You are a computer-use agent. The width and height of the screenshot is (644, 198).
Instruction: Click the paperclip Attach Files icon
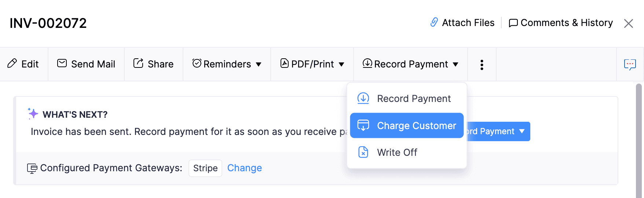(x=434, y=22)
